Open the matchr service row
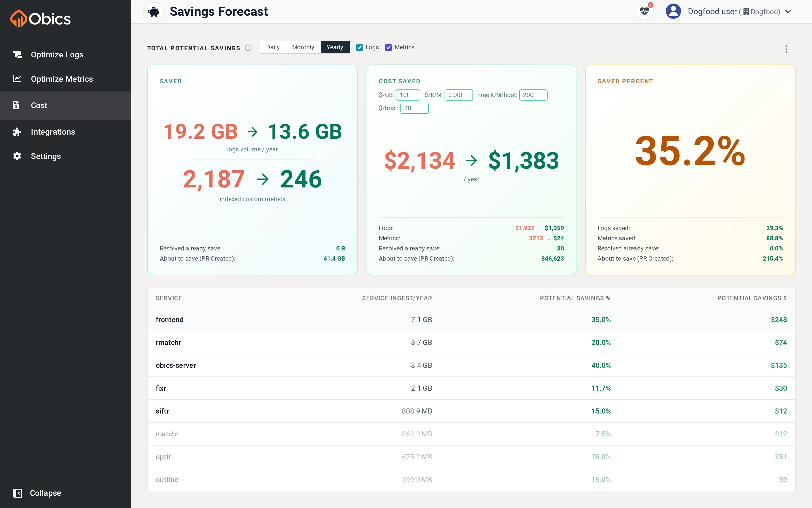 [471, 434]
